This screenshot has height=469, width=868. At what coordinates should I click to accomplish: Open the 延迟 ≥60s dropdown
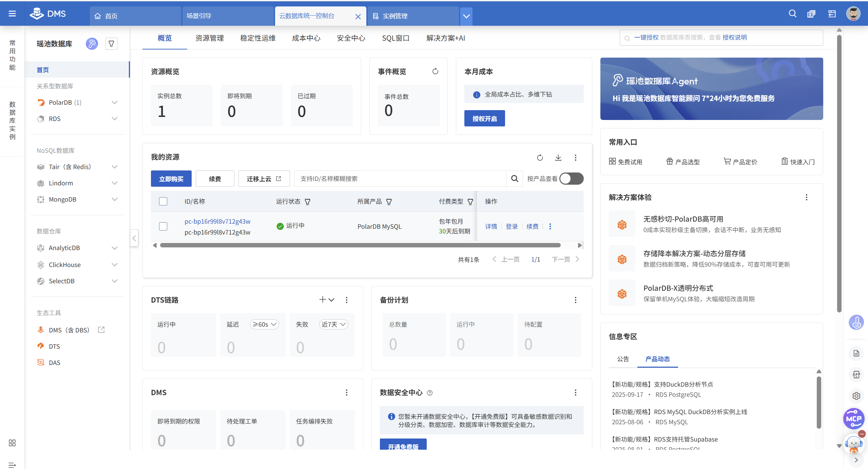(x=265, y=324)
